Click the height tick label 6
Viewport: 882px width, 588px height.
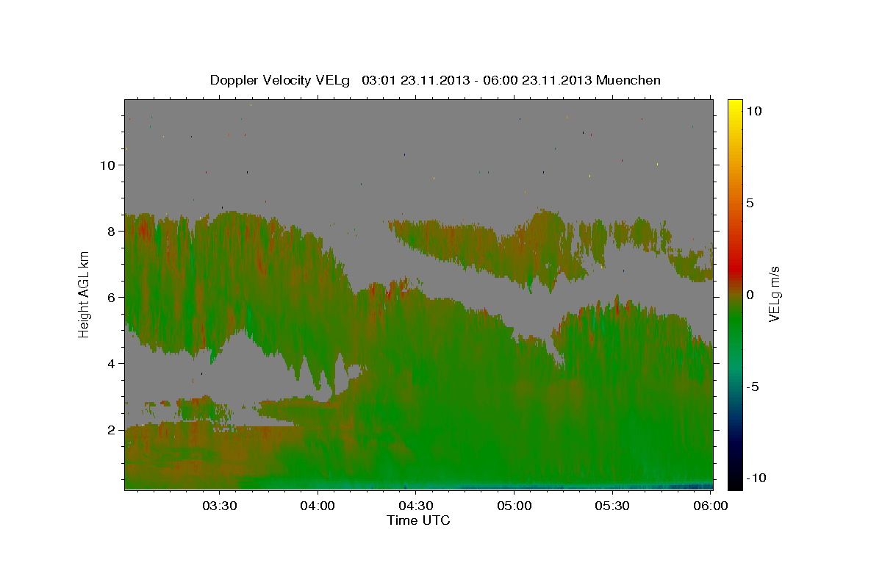(x=111, y=298)
